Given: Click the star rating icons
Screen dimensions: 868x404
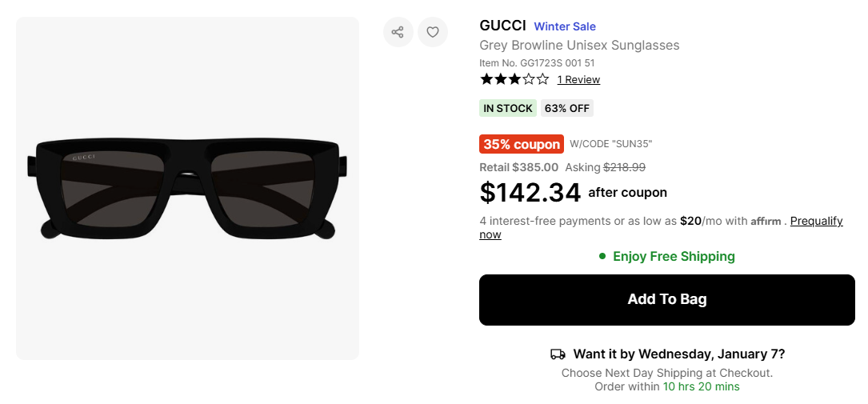Looking at the screenshot, I should [514, 79].
